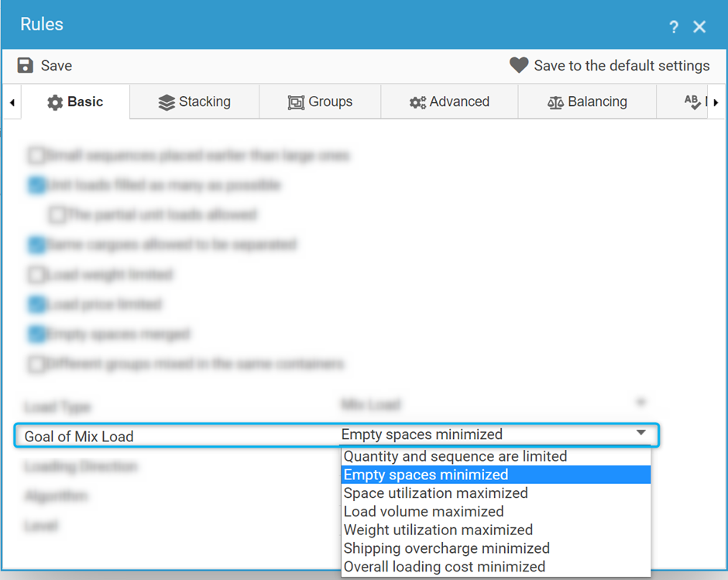Select 'Weight utilization maximized' option
The height and width of the screenshot is (580, 728).
click(x=496, y=530)
